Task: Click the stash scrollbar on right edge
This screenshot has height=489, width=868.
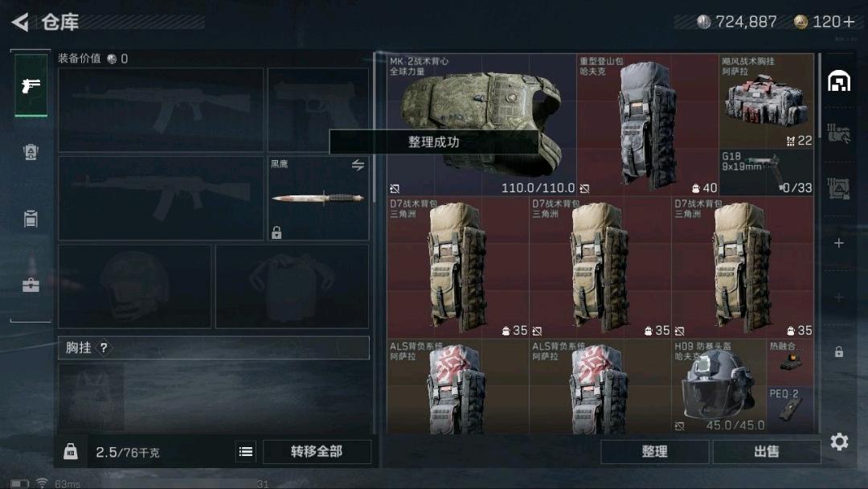Action: pos(819,92)
